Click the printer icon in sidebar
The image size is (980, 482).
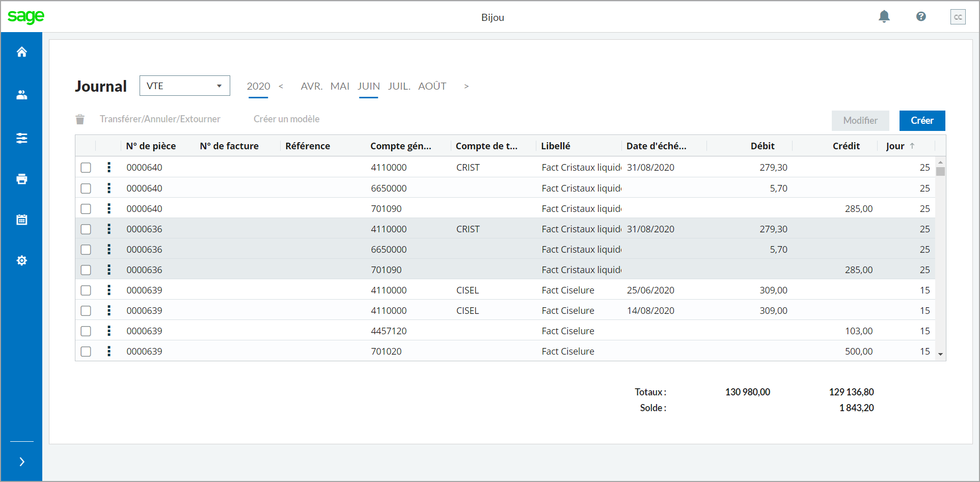[x=21, y=179]
